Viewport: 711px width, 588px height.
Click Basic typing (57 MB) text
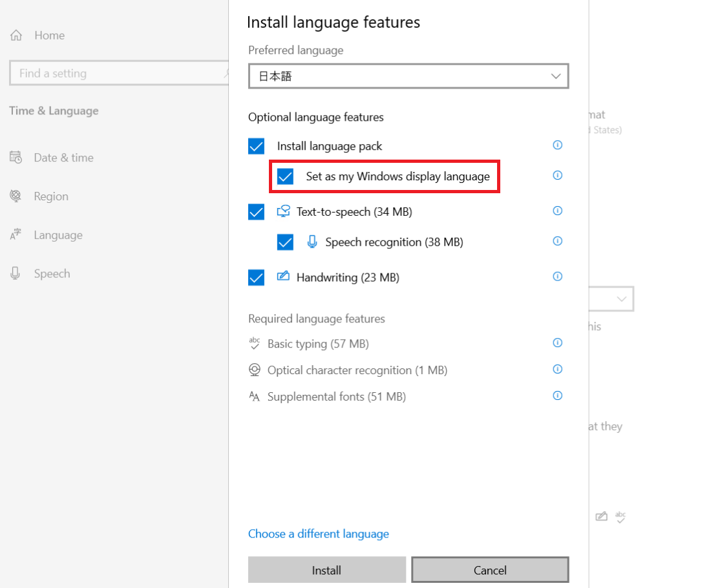coord(318,344)
